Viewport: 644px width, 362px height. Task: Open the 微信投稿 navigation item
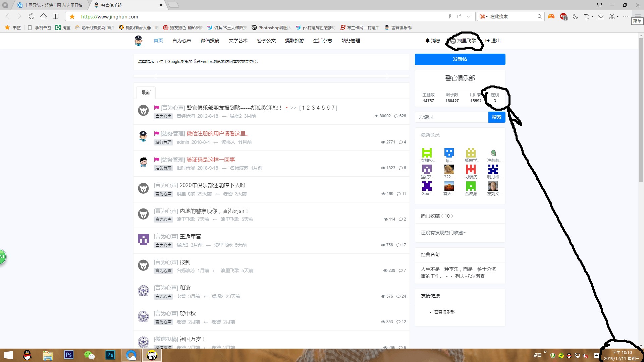click(x=210, y=41)
